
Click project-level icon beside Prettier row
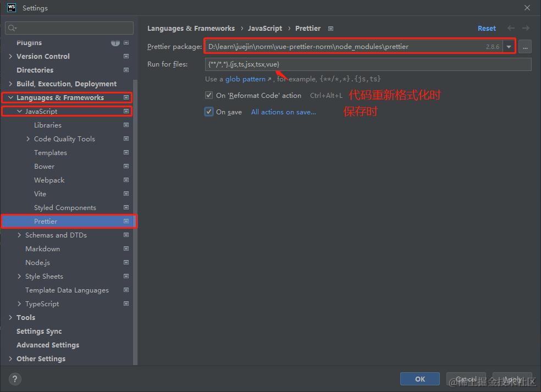tap(126, 221)
